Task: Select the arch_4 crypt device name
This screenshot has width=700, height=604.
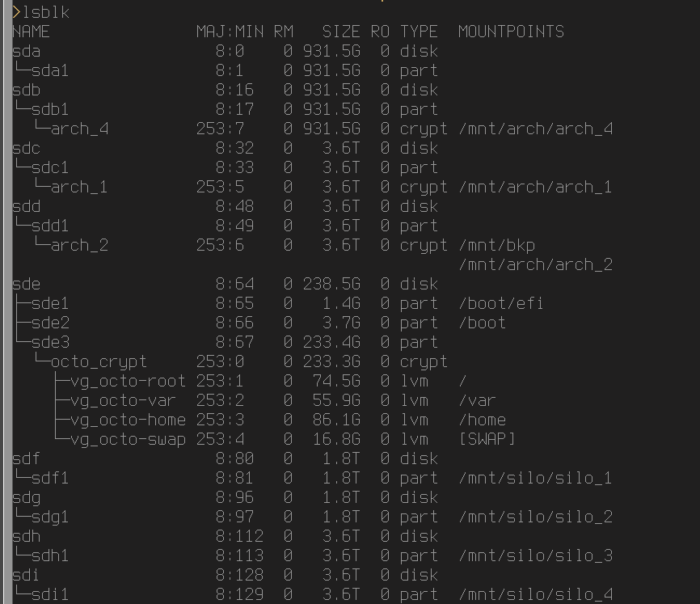Action: tap(79, 129)
